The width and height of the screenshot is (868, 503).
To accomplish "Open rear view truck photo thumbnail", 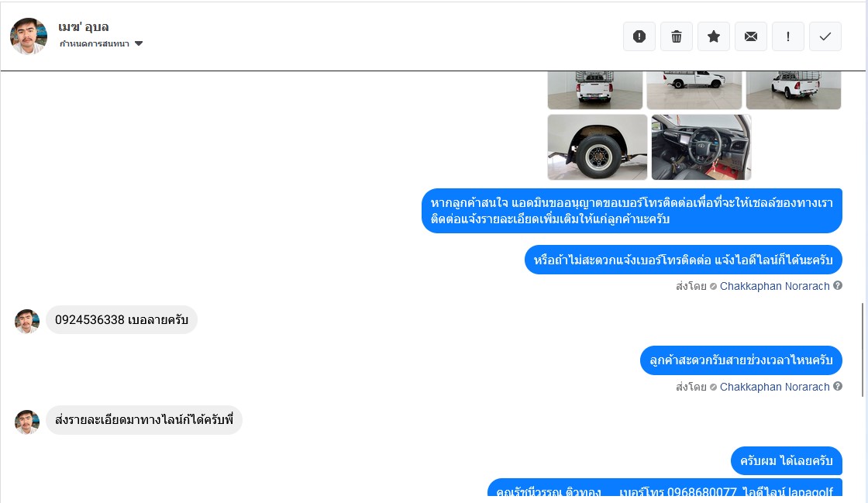I will pos(595,90).
